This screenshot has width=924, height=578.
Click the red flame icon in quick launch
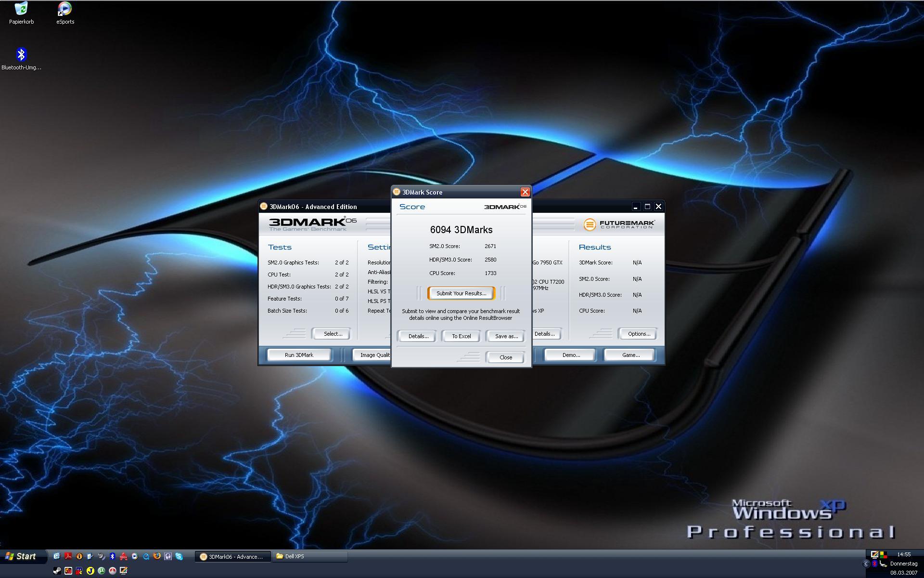click(x=113, y=571)
